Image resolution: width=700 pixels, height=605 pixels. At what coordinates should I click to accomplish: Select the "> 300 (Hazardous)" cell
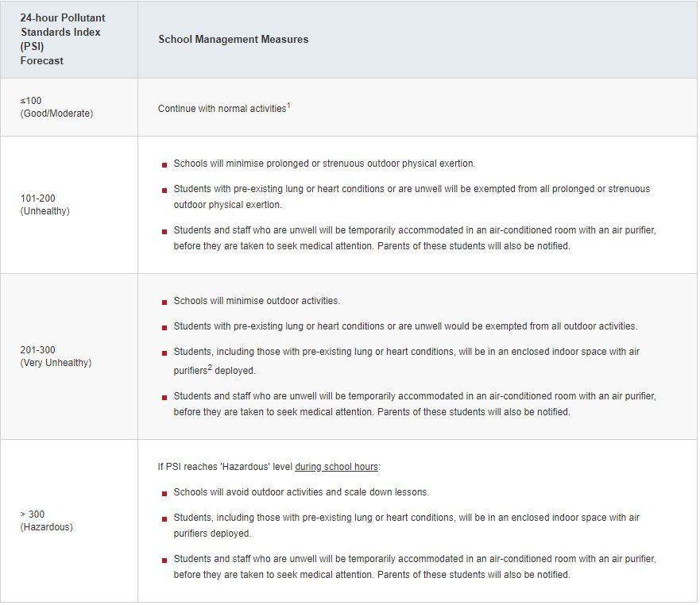click(46, 521)
